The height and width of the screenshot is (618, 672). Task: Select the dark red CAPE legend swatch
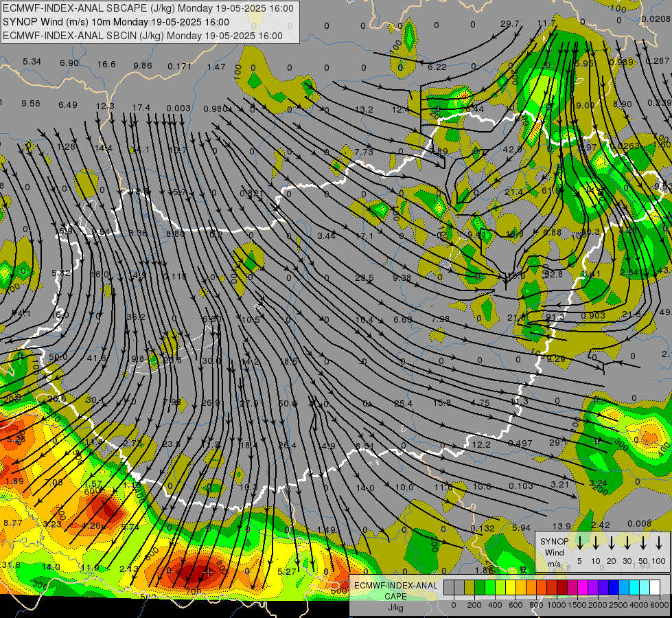562,587
